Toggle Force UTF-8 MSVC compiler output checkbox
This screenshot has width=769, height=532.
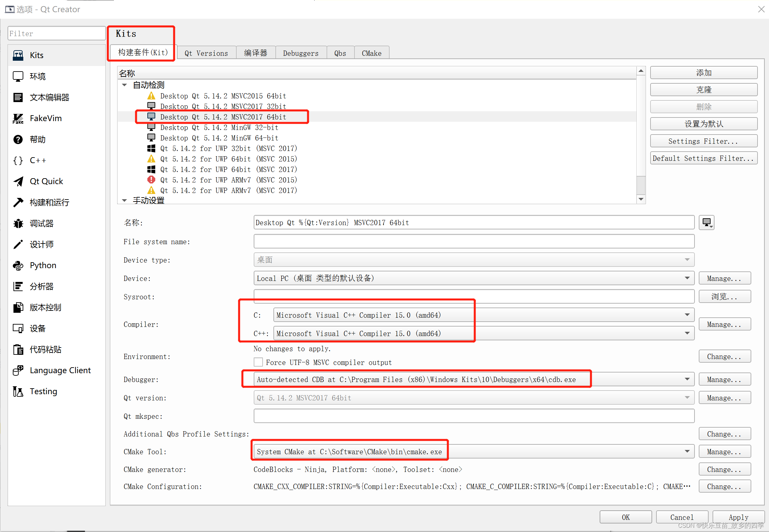click(258, 362)
